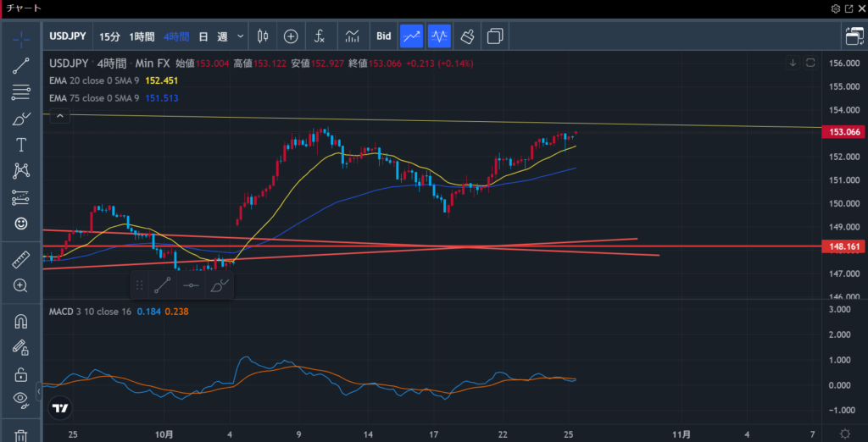Click the 148.161 red price label on the axis
Viewport: 868px width, 442px height.
[x=843, y=246]
